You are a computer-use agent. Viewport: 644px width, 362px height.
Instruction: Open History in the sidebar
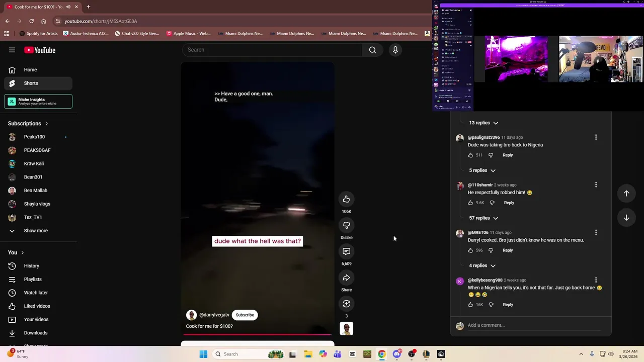38,266
